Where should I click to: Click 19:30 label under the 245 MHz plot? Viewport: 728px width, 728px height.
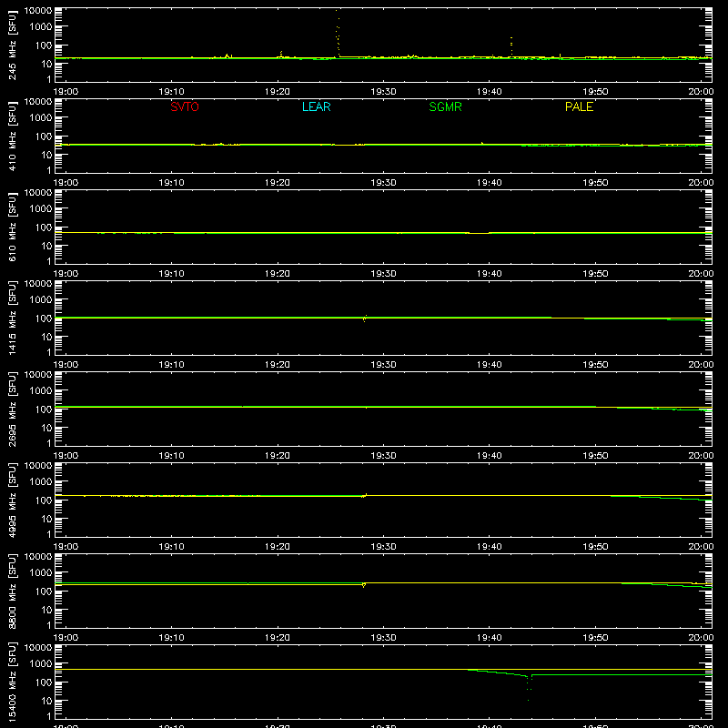pyautogui.click(x=383, y=92)
